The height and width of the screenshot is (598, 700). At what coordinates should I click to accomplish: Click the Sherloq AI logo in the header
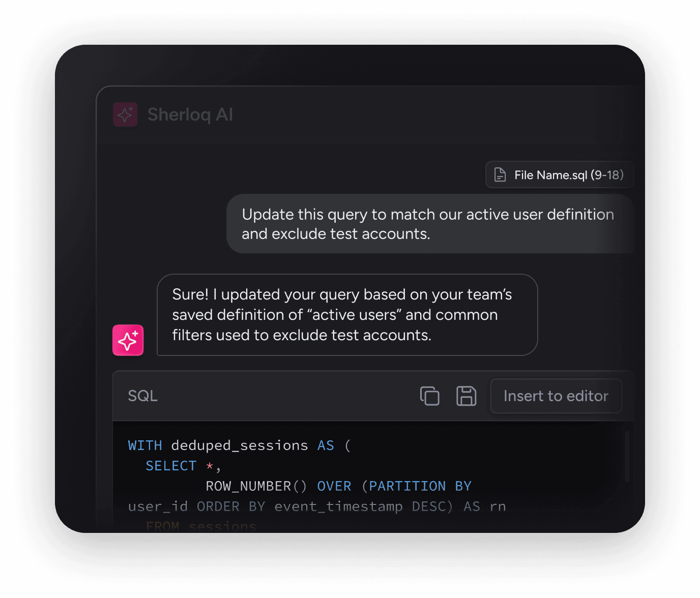(125, 114)
